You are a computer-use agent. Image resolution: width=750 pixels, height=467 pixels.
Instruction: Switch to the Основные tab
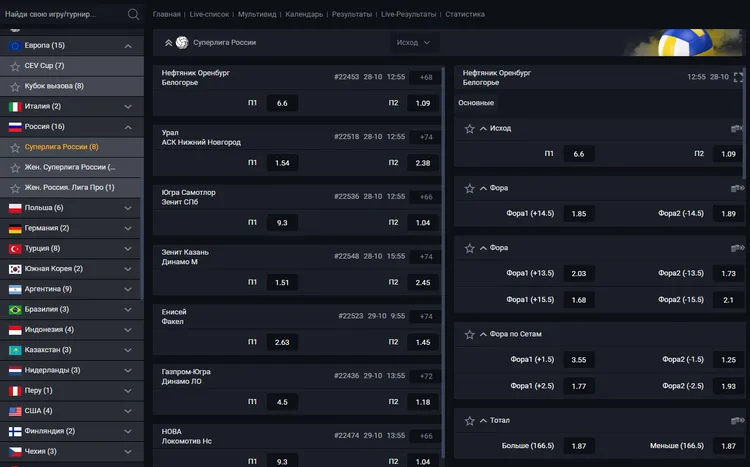tap(476, 103)
